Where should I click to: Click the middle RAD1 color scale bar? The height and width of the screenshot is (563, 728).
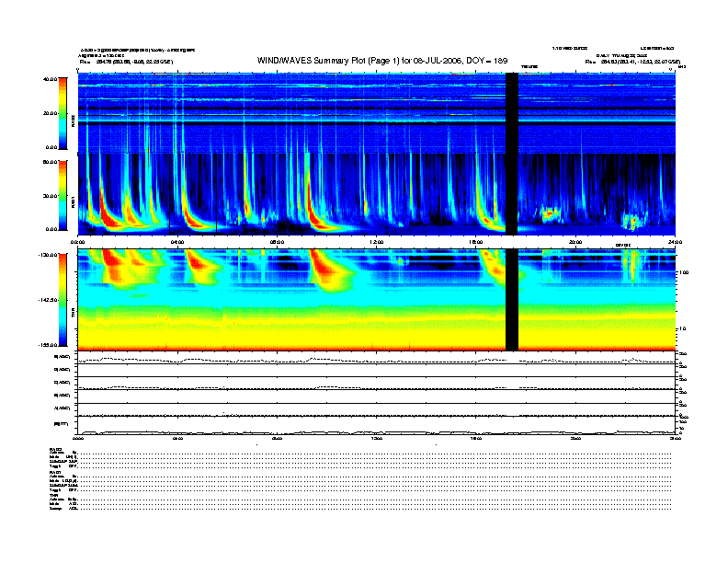click(x=63, y=196)
